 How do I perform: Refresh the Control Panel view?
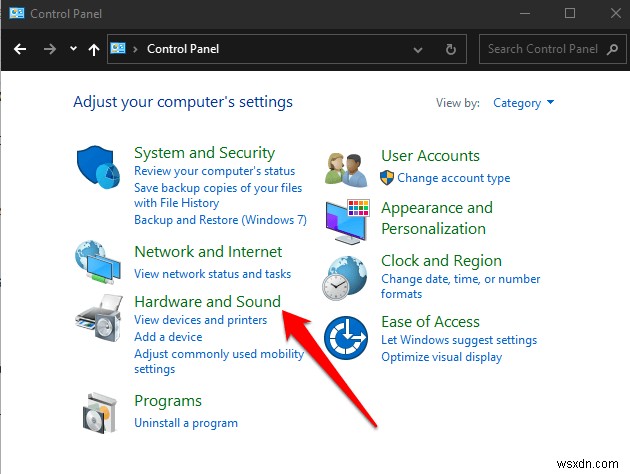pyautogui.click(x=451, y=49)
